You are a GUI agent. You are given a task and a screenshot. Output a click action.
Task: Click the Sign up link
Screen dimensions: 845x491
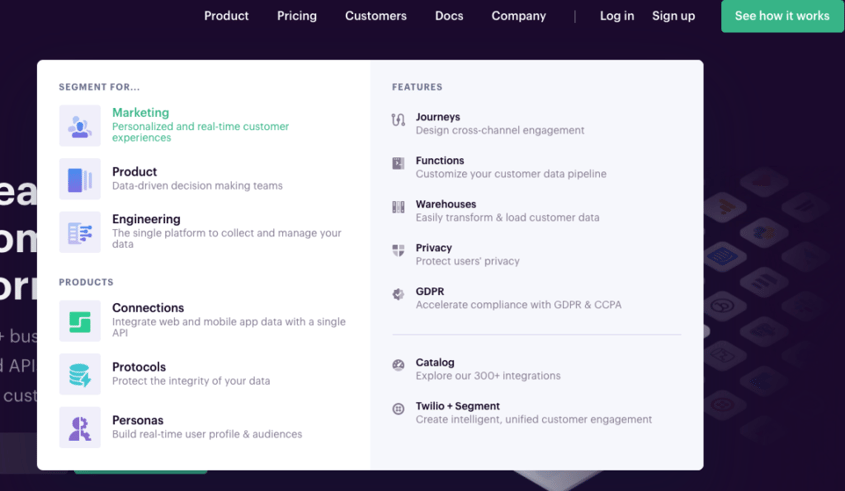click(673, 16)
